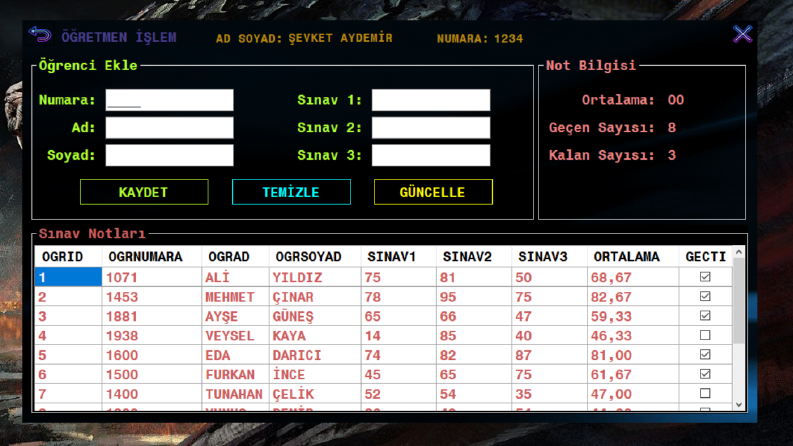Click SINAV1 value 74 for EDA
Image resolution: width=793 pixels, height=446 pixels.
[399, 355]
